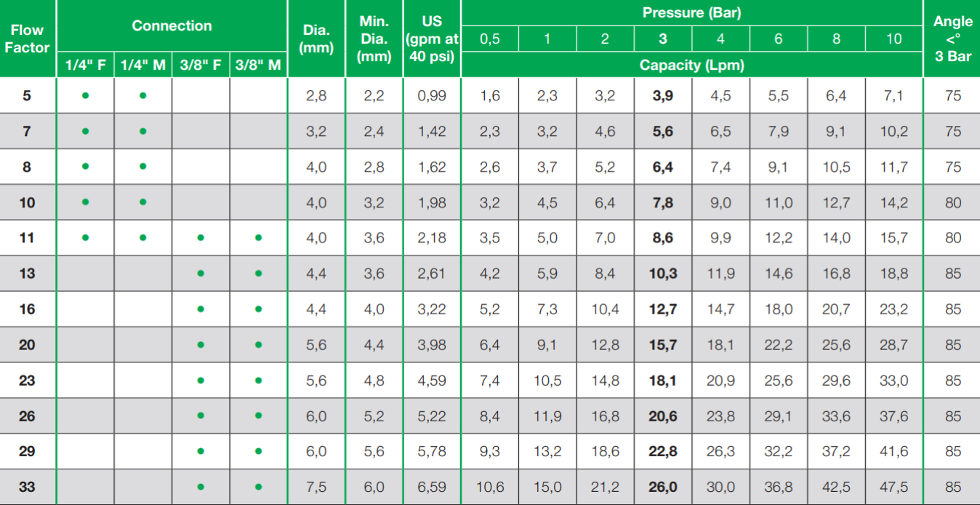980x505 pixels.
Task: Select the 3/8" M connection column header
Action: tap(258, 65)
